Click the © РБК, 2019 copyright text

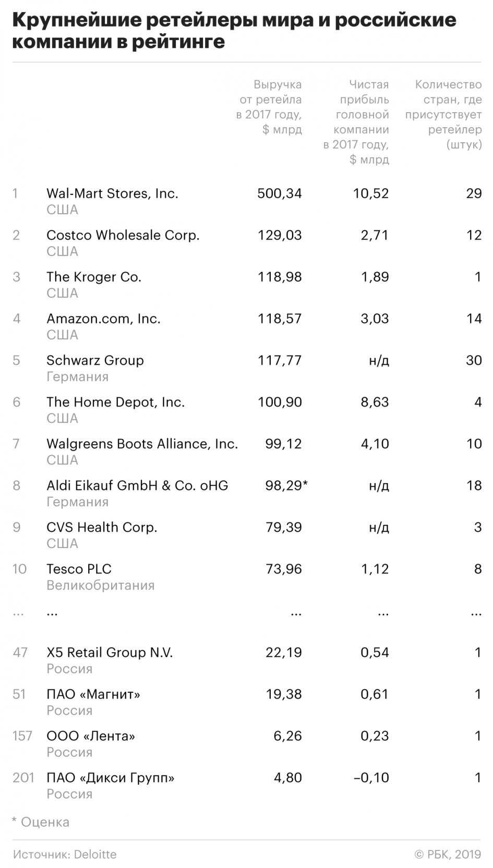coord(448,854)
